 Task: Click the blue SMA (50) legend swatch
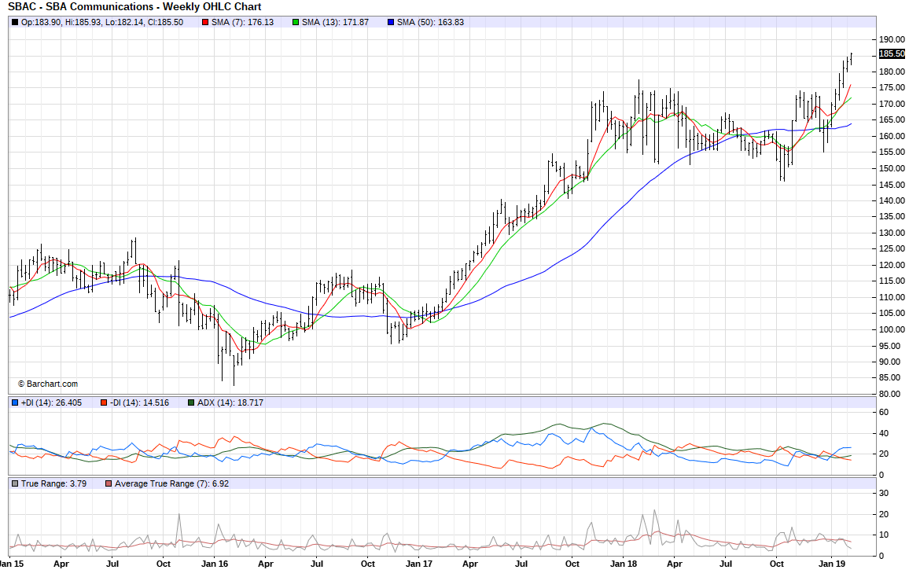tap(392, 22)
